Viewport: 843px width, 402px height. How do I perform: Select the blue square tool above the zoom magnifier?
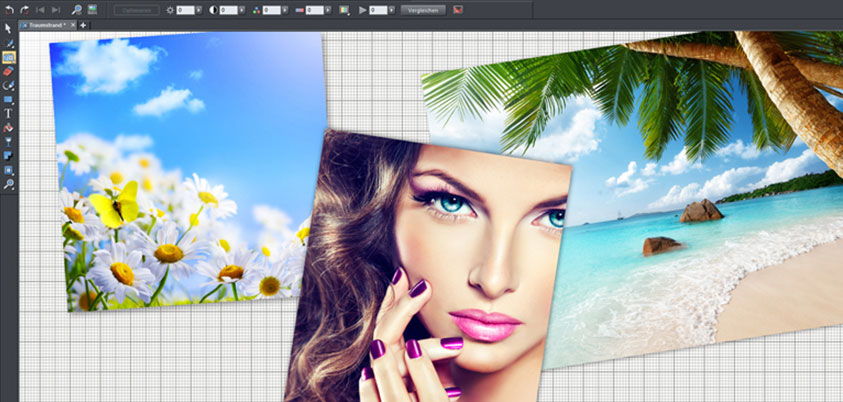tap(9, 170)
